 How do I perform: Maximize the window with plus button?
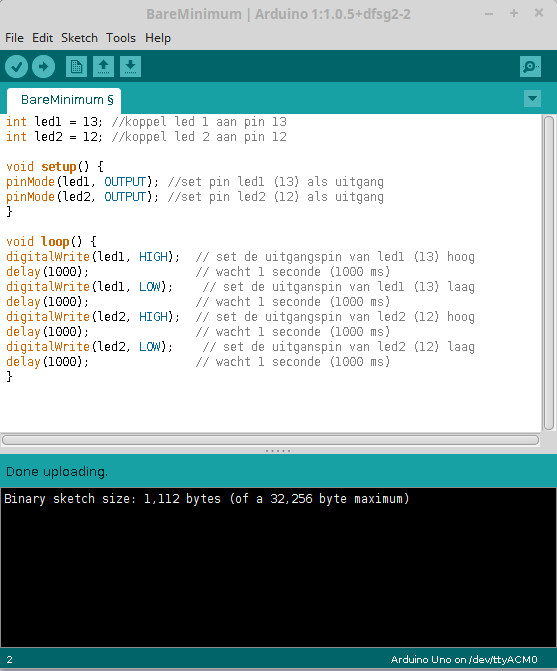tap(514, 14)
